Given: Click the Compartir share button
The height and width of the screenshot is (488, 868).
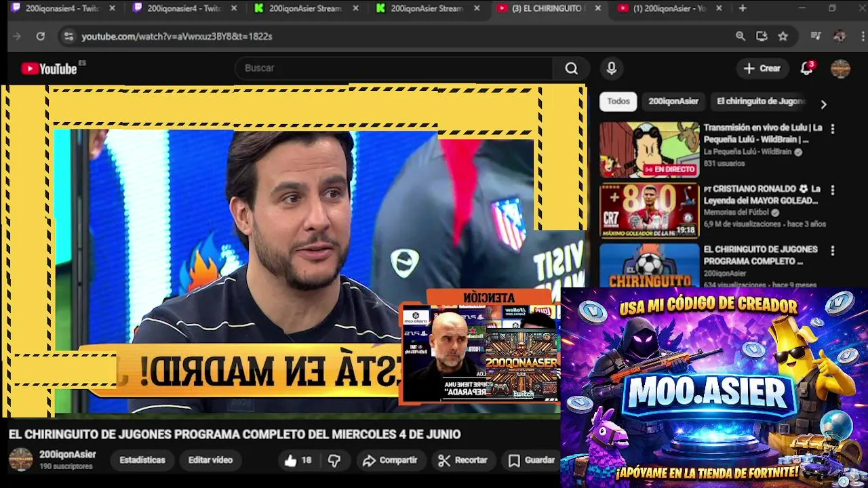Looking at the screenshot, I should [x=390, y=460].
